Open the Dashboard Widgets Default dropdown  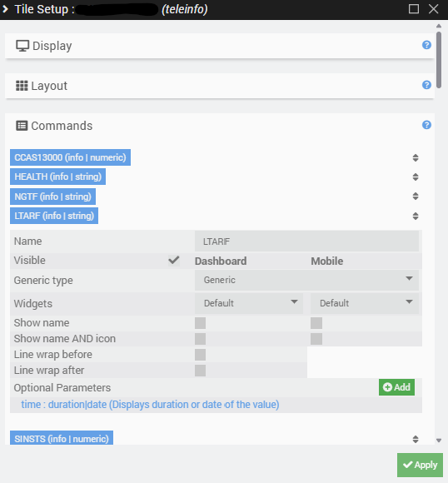pyautogui.click(x=249, y=303)
